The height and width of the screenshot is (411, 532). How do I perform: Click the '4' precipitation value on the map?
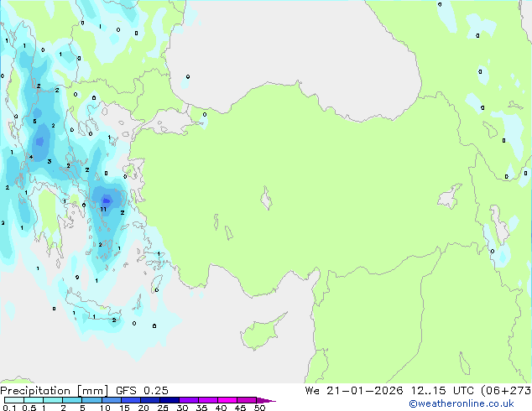coord(31,157)
